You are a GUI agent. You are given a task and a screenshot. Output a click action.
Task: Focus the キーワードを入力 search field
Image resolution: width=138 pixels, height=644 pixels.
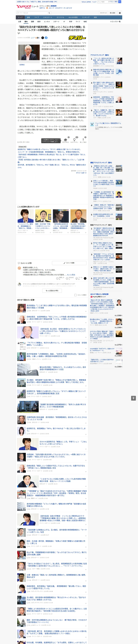[32, 13]
